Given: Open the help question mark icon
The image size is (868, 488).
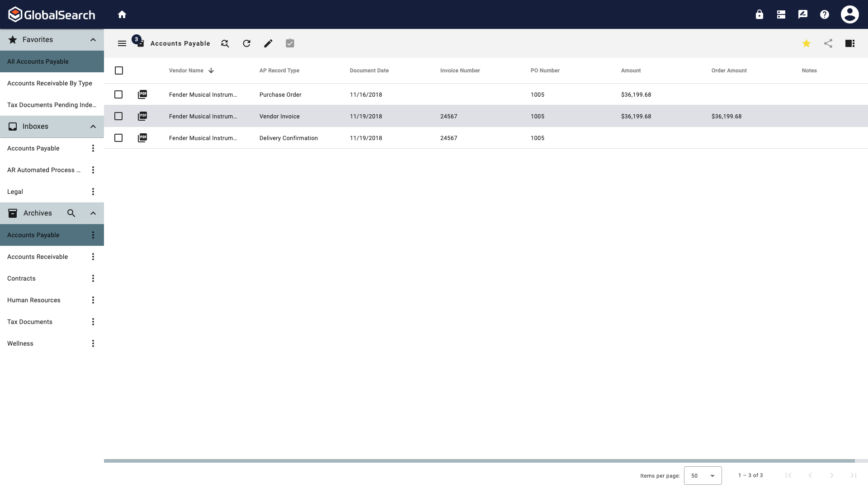Looking at the screenshot, I should point(825,14).
